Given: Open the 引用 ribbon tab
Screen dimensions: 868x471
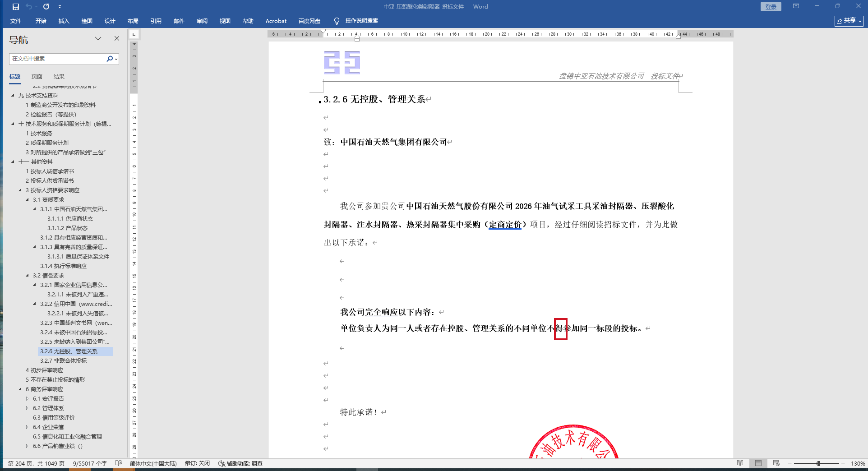Looking at the screenshot, I should click(x=156, y=21).
